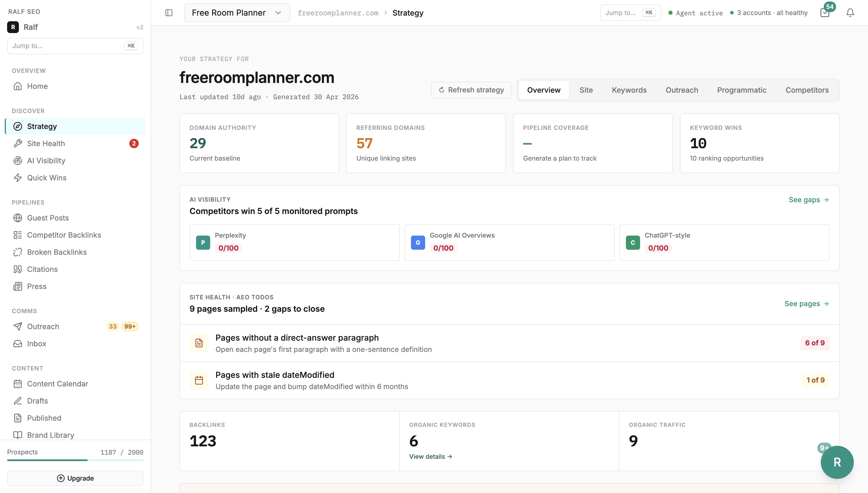Open Competitor Backlinks via list icon
The width and height of the screenshot is (868, 493).
pyautogui.click(x=18, y=235)
